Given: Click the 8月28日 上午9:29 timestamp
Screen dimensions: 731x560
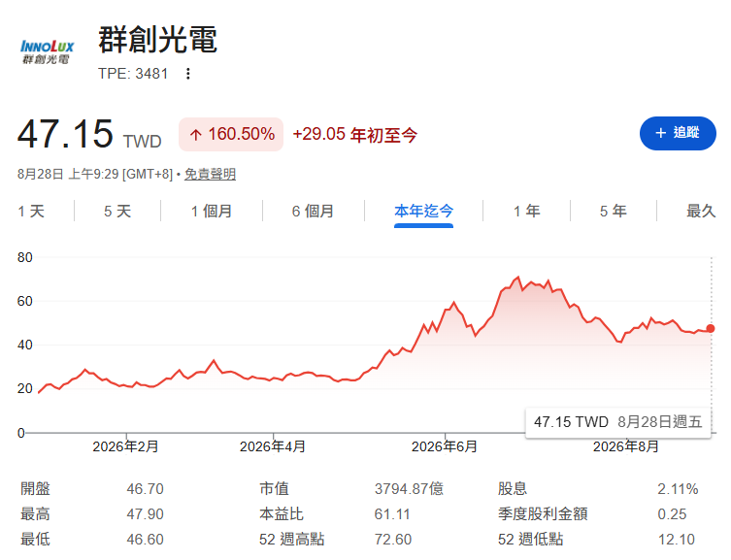Looking at the screenshot, I should coord(95,175).
